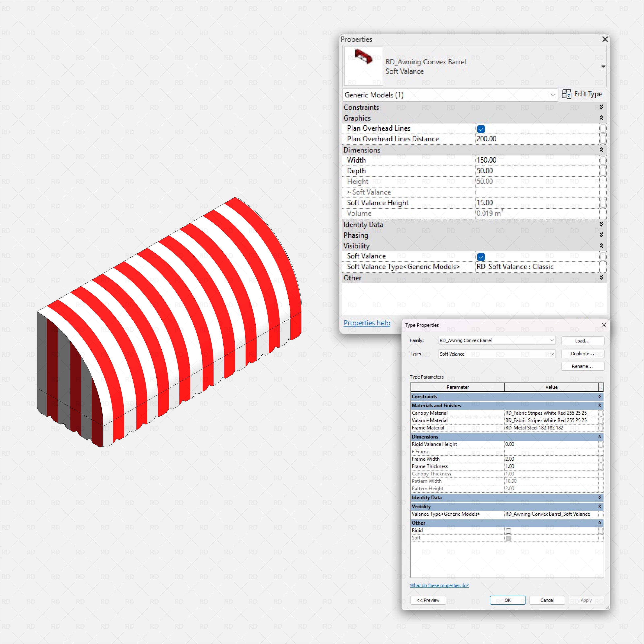Open the Properties help link
This screenshot has height=644, width=644.
coord(367,323)
